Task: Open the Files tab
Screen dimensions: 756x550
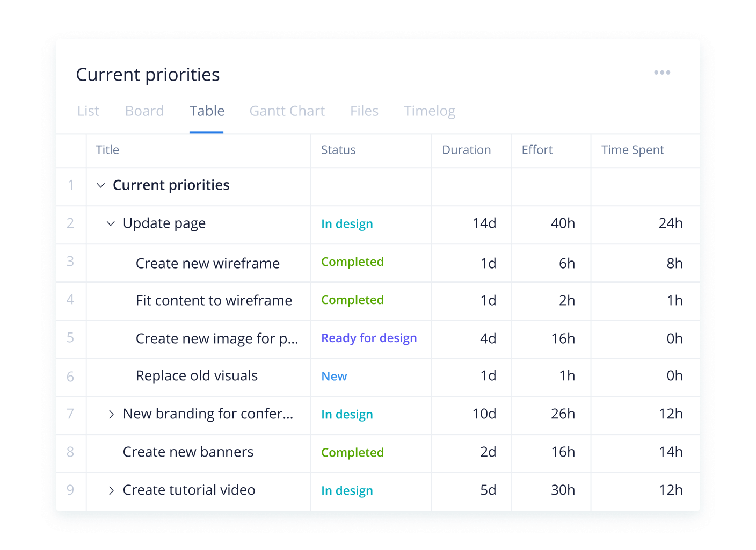Action: [364, 111]
